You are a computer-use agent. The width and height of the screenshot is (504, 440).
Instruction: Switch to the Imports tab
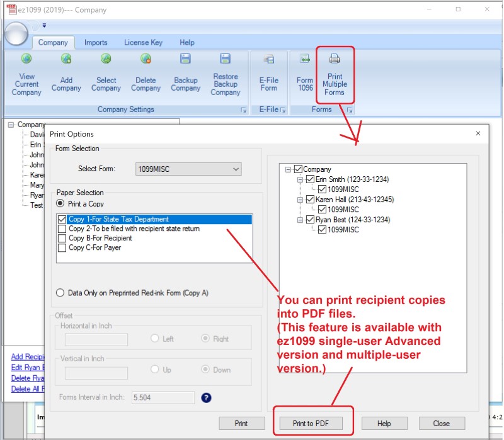click(x=96, y=43)
